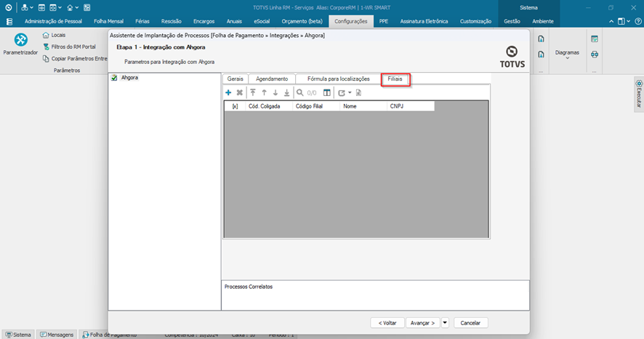This screenshot has height=339, width=644.
Task: Click the Excel sheet icon in grid toolbar
Action: [358, 93]
